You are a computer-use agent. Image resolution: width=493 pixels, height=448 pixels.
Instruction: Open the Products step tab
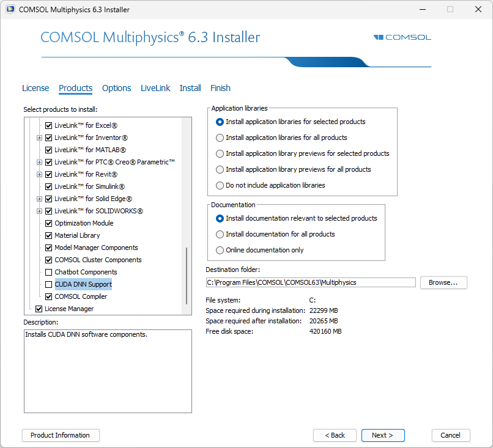[x=75, y=88]
